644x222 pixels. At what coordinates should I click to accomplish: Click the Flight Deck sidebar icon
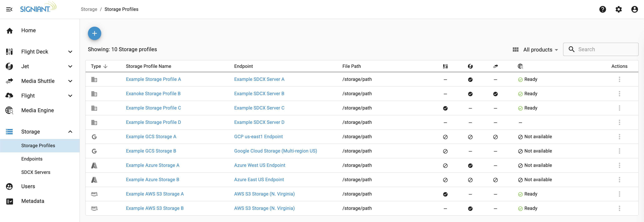coord(9,52)
